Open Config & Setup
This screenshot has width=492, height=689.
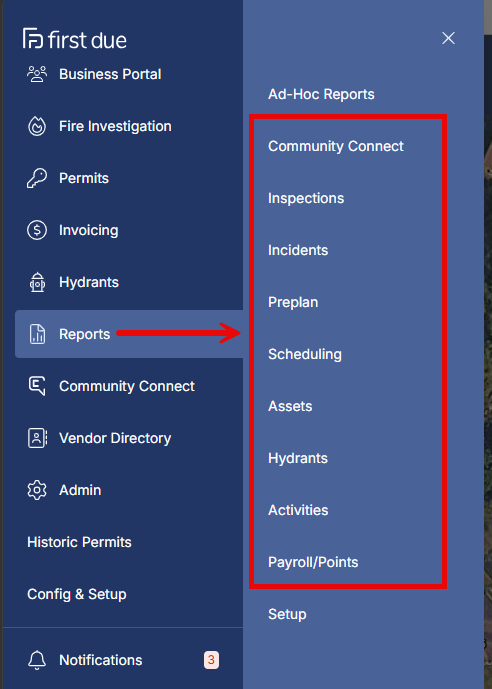[77, 594]
